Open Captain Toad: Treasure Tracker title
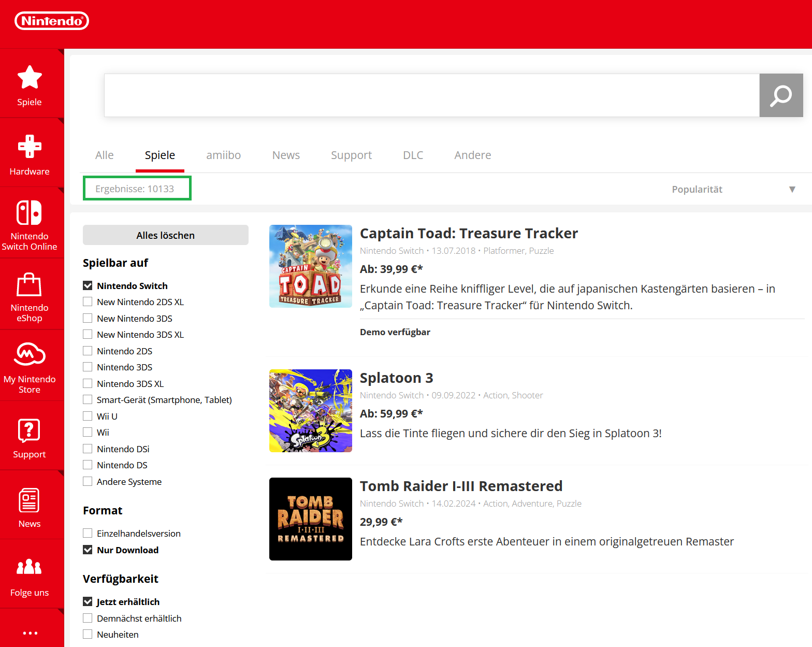The height and width of the screenshot is (647, 812). click(469, 233)
